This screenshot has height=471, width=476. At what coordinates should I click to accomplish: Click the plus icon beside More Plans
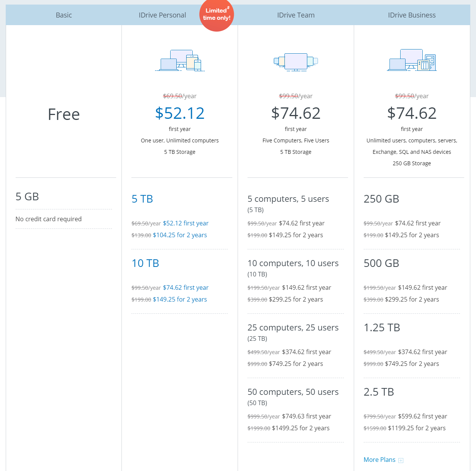[x=401, y=460]
